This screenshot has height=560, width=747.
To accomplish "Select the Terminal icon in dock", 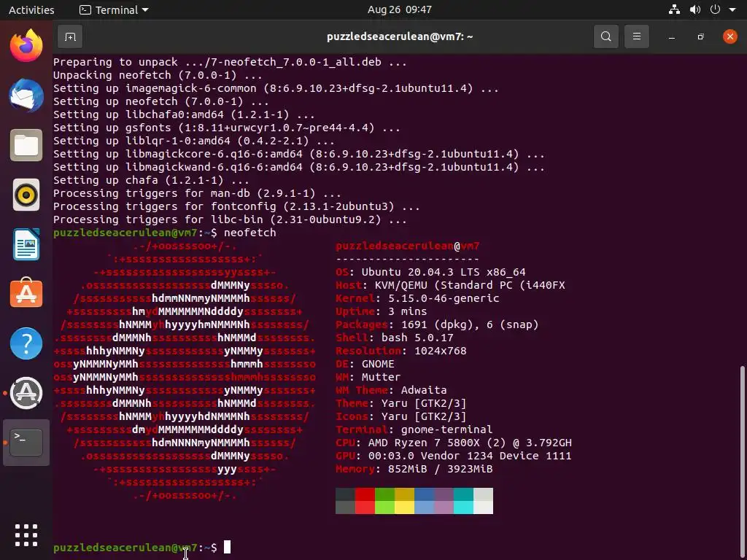I will point(26,443).
